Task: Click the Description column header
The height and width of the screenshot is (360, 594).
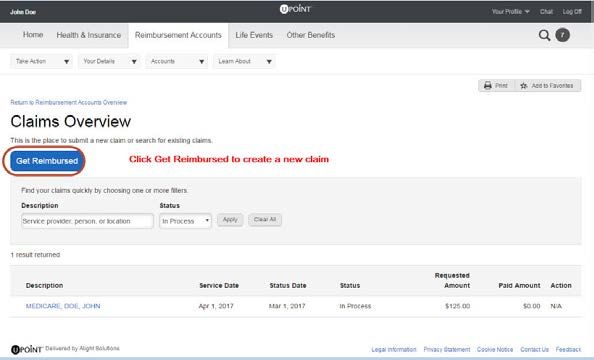Action: (44, 286)
